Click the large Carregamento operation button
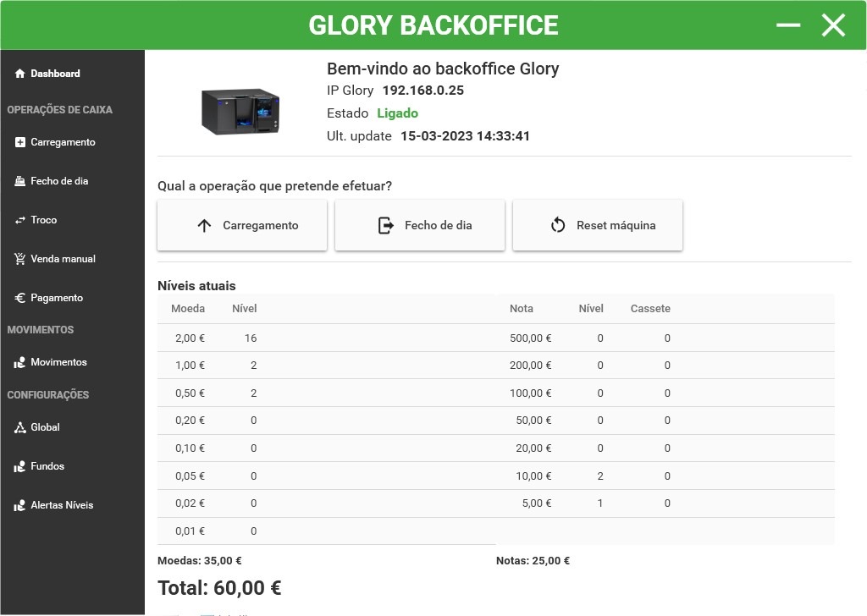Image resolution: width=867 pixels, height=616 pixels. tap(242, 225)
